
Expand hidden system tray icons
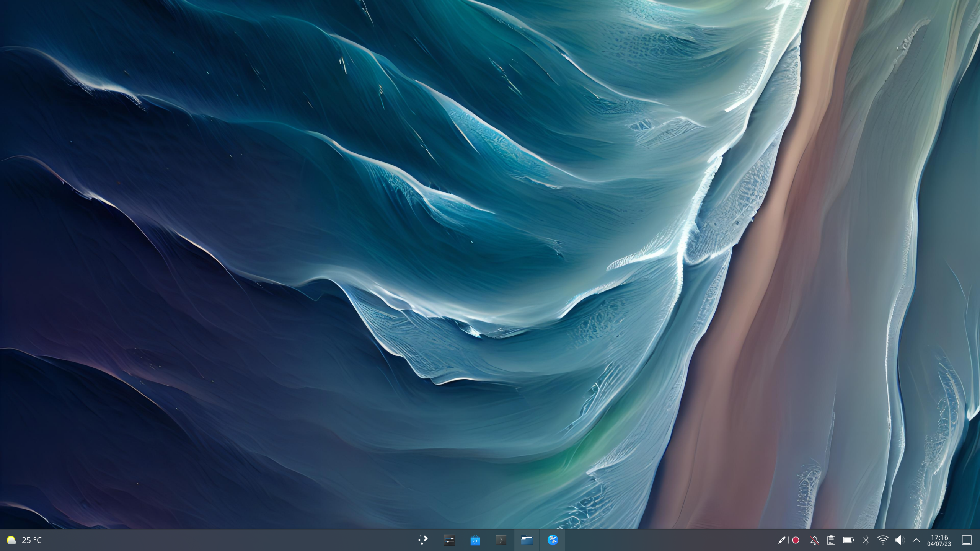pyautogui.click(x=916, y=540)
